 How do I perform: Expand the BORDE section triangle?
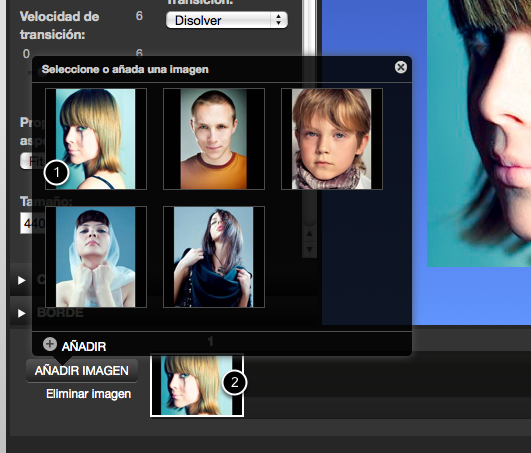21,313
